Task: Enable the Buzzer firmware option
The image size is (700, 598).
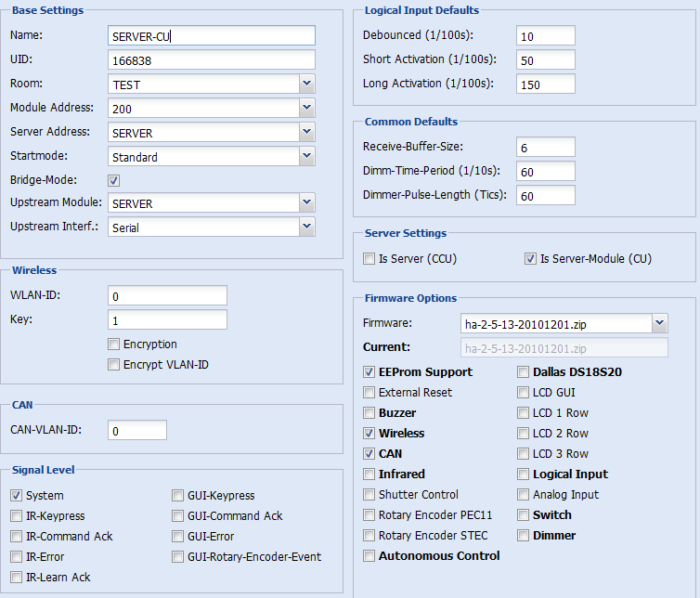Action: click(x=369, y=412)
